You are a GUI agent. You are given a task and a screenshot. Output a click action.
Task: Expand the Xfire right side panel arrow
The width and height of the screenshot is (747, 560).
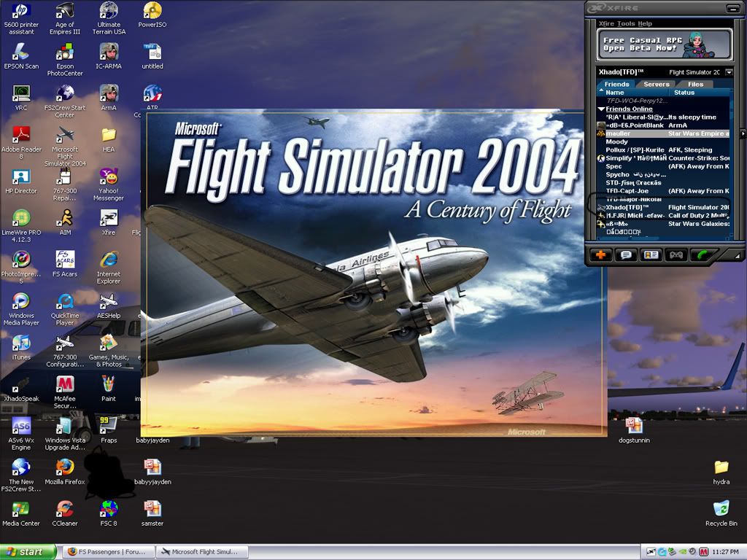(x=742, y=134)
